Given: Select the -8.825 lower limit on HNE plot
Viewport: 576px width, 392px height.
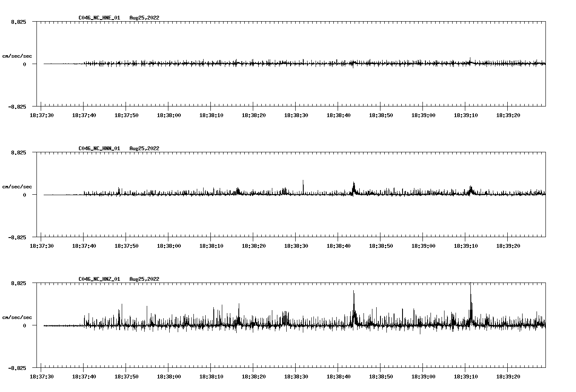Looking at the screenshot, I should [x=17, y=106].
